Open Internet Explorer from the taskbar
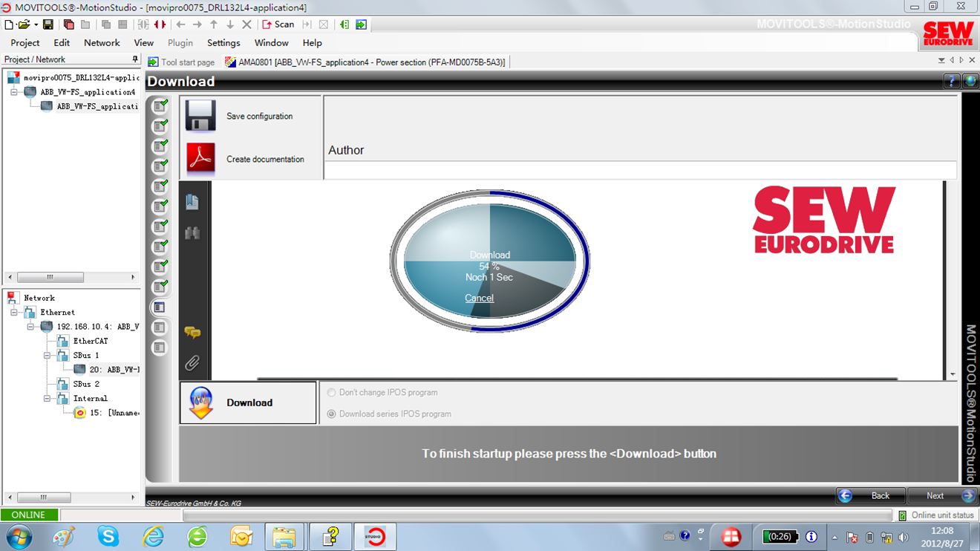This screenshot has height=551, width=980. 153,536
